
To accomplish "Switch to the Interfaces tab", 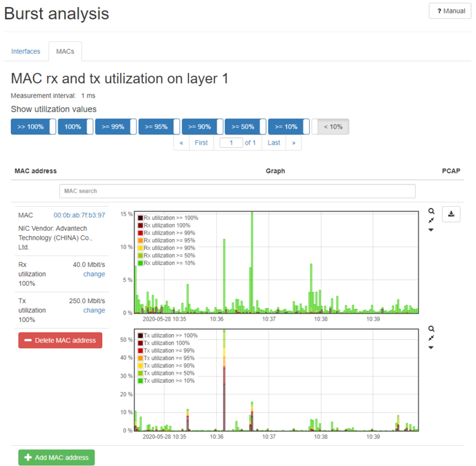I will [x=25, y=51].
